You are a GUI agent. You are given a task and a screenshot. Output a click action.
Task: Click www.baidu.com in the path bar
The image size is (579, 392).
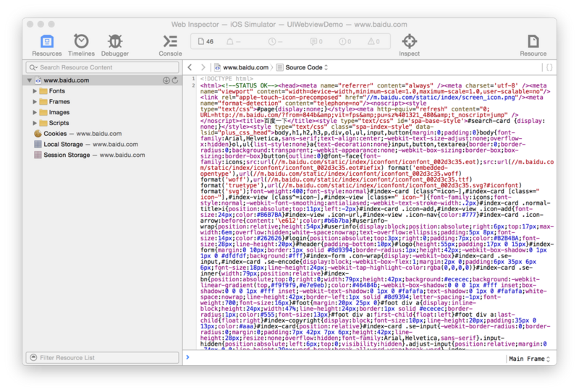(242, 67)
